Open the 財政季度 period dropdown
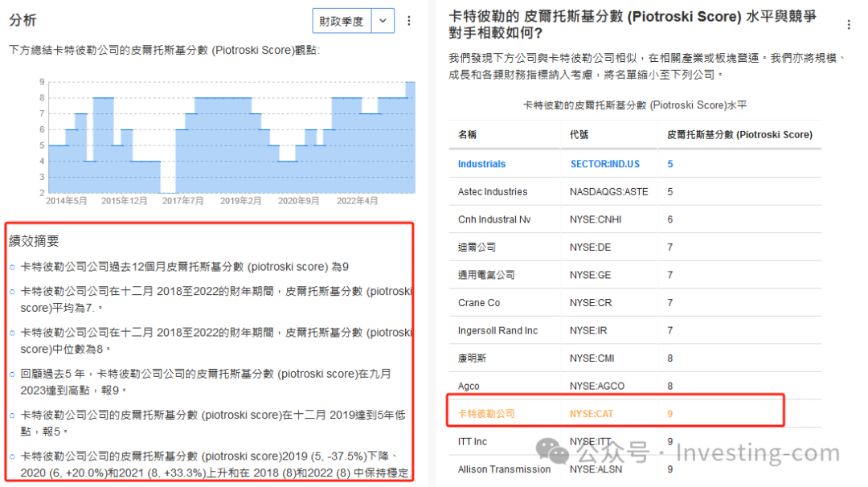Image resolution: width=868 pixels, height=487 pixels. pyautogui.click(x=342, y=21)
